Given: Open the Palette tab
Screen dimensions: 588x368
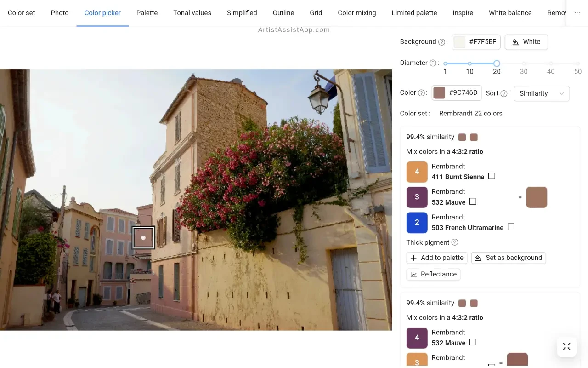Looking at the screenshot, I should pos(147,13).
